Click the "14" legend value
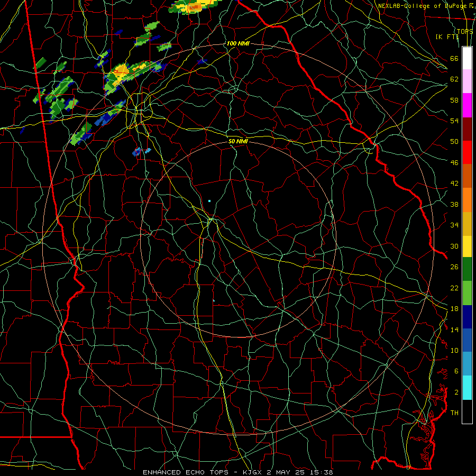 tap(454, 329)
